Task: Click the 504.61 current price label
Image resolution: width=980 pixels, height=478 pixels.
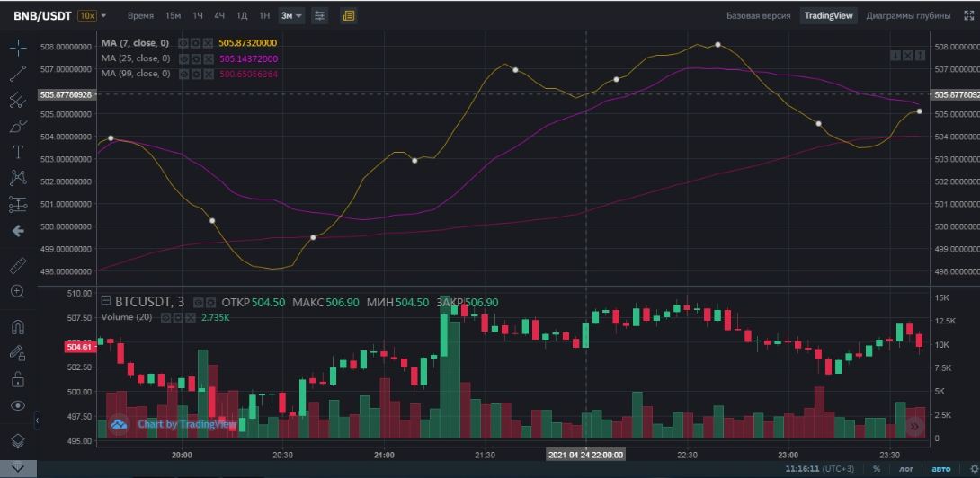Action: click(x=79, y=346)
